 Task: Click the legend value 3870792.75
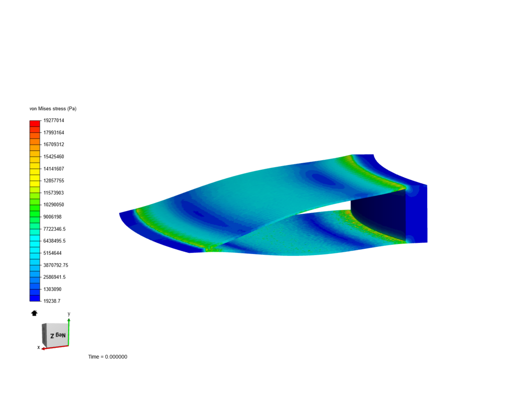[56, 265]
